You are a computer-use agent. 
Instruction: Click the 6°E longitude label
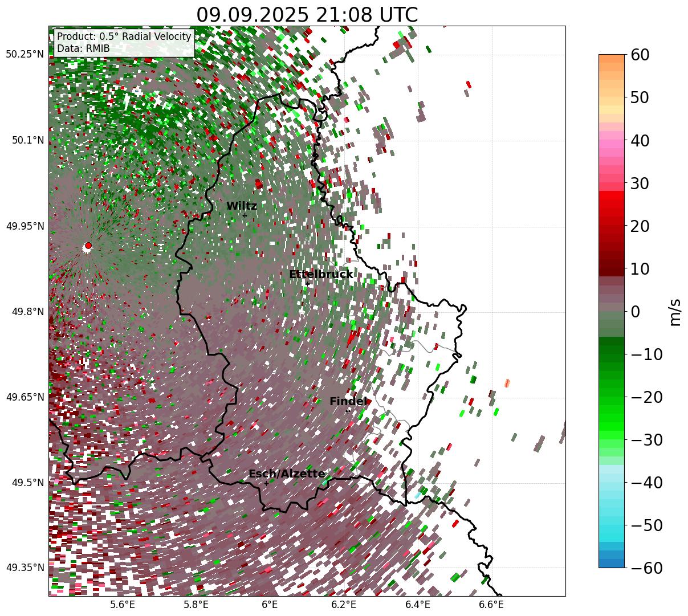point(270,604)
